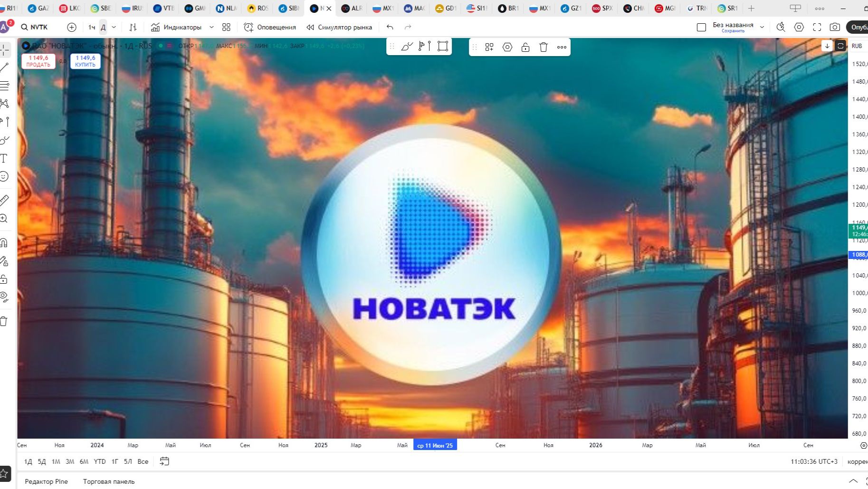This screenshot has height=489, width=868.
Task: Open the Индикаторы dropdown arrow
Action: point(212,27)
